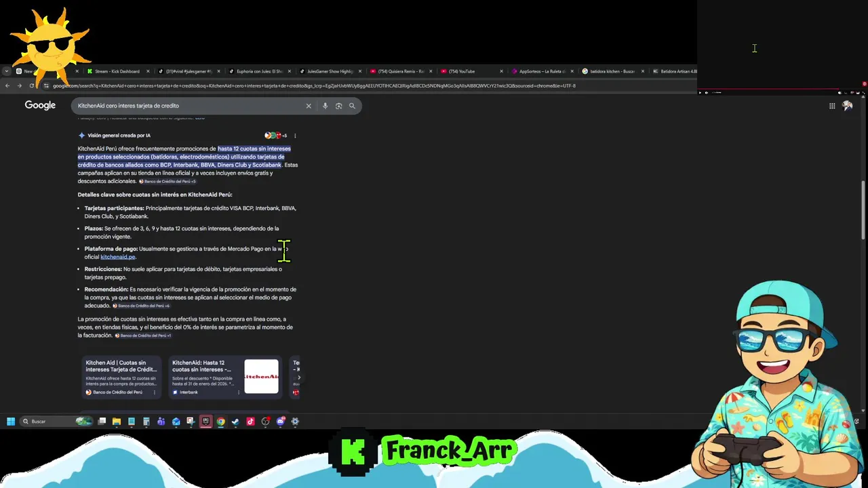Close the '(754) YouTube' tab

coord(502,71)
